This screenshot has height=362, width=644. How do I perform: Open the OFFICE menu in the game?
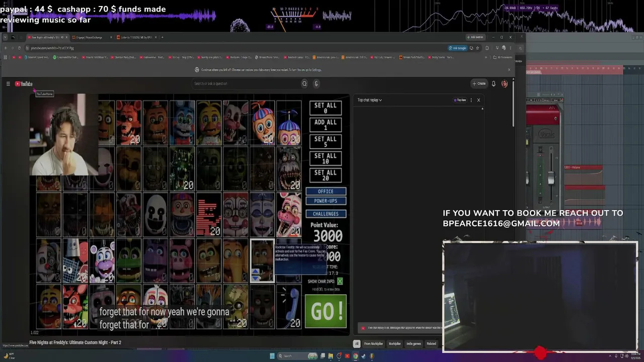tap(326, 192)
